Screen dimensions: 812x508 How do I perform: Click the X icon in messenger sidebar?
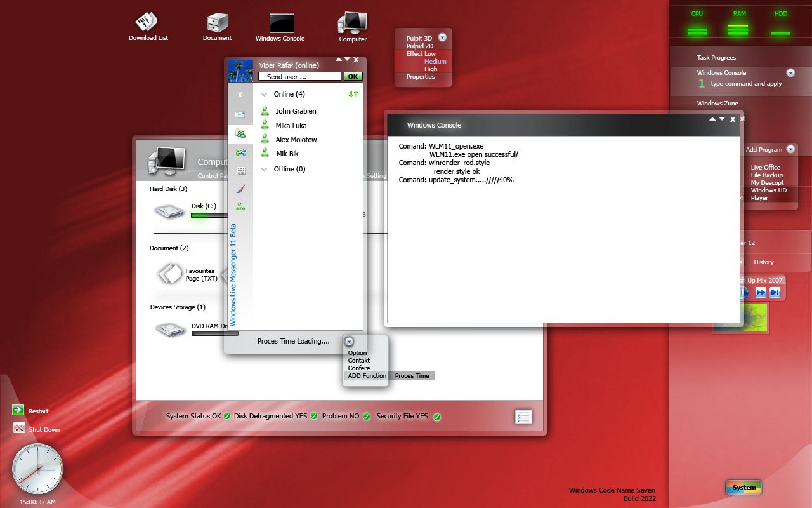tap(240, 95)
